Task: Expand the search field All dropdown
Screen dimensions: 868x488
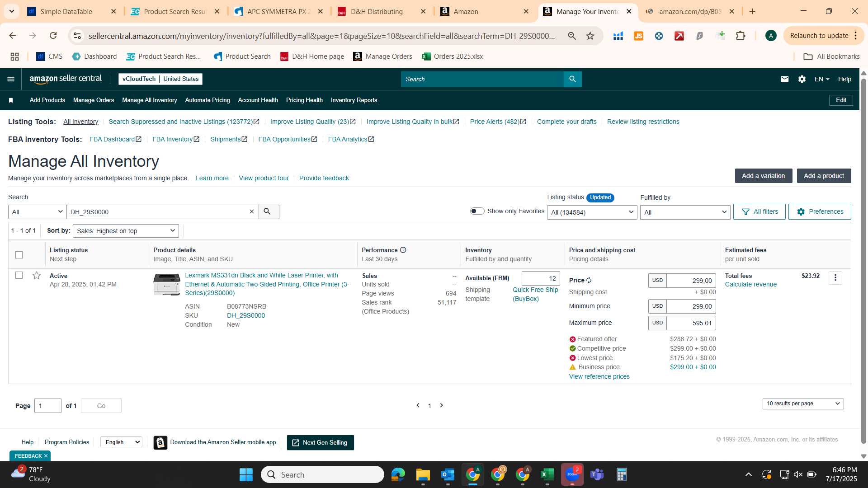Action: (x=38, y=211)
